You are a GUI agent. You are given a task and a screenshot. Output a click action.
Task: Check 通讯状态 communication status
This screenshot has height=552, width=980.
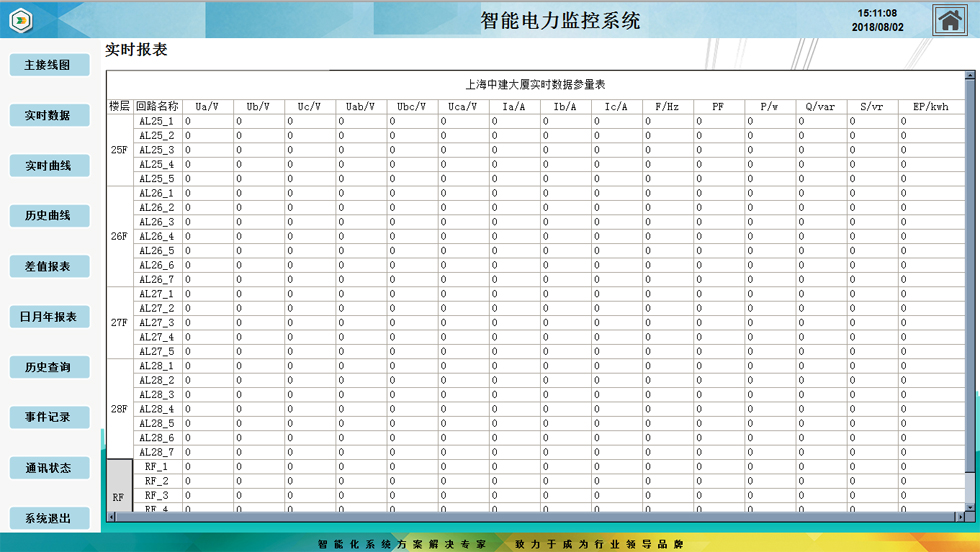pos(49,468)
